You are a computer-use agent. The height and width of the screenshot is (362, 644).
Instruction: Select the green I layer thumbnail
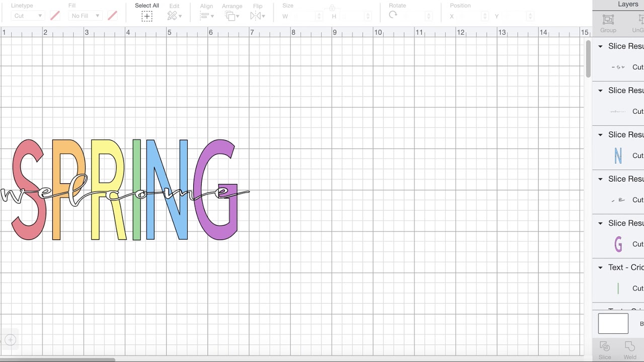coord(618,289)
